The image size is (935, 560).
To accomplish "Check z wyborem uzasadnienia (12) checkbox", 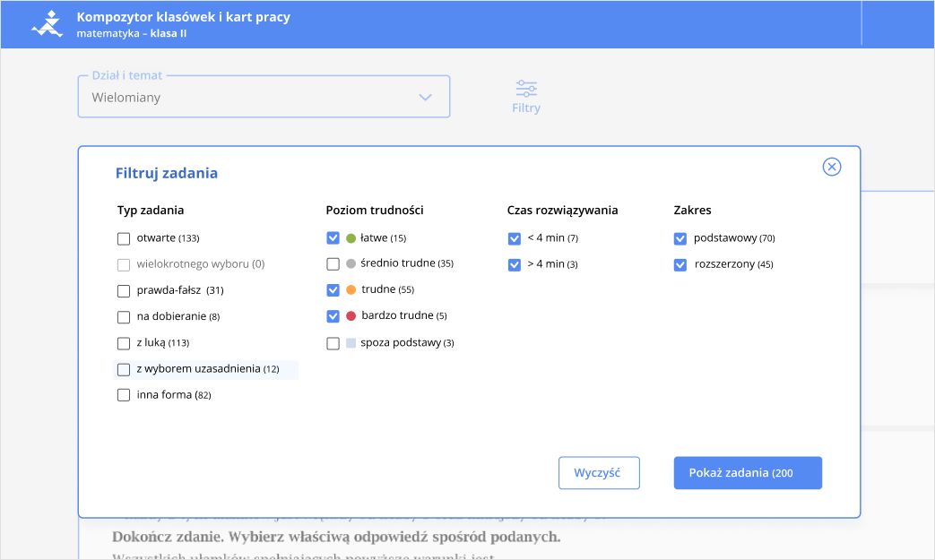I will pos(124,369).
